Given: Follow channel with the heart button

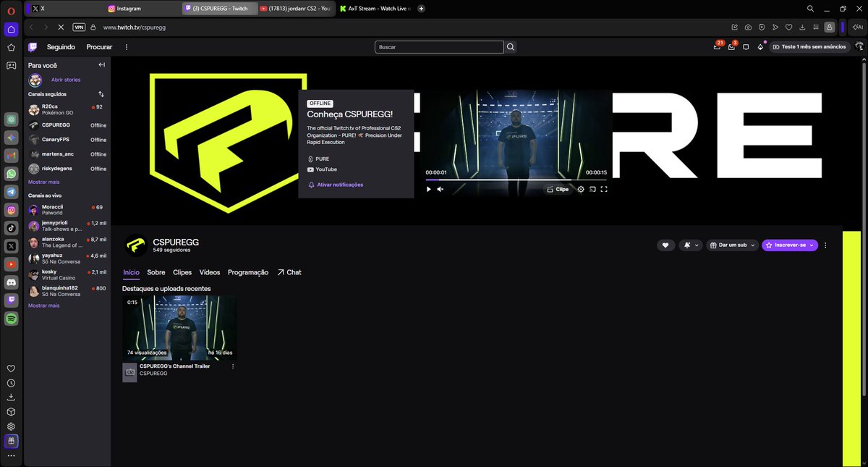Looking at the screenshot, I should point(665,245).
